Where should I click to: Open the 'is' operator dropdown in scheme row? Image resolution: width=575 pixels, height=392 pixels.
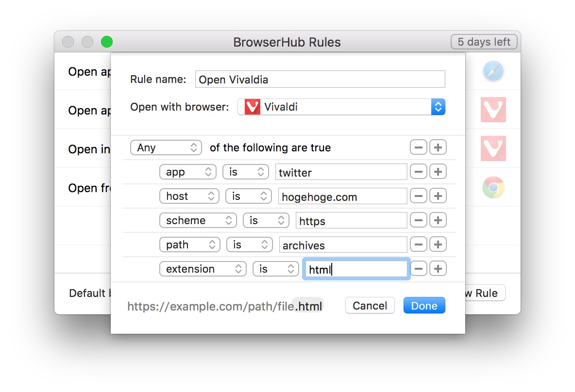[x=266, y=220]
